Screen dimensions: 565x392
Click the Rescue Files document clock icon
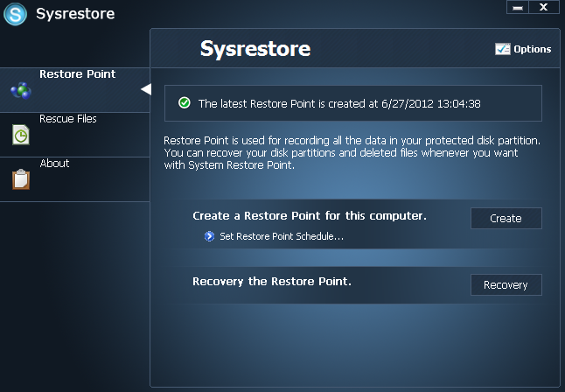pyautogui.click(x=20, y=135)
